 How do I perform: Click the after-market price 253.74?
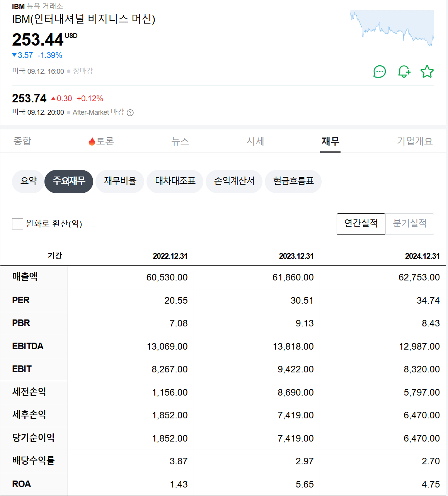click(29, 99)
